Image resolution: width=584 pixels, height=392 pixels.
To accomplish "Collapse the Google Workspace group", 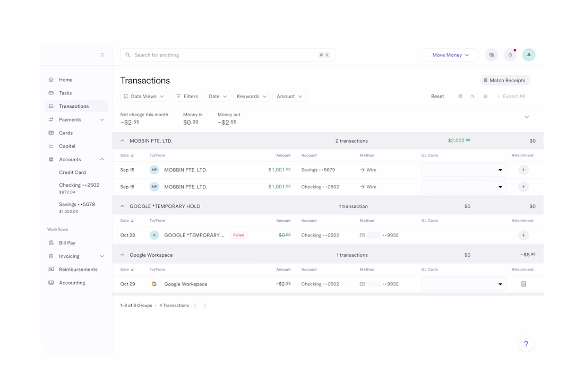I will pos(123,255).
